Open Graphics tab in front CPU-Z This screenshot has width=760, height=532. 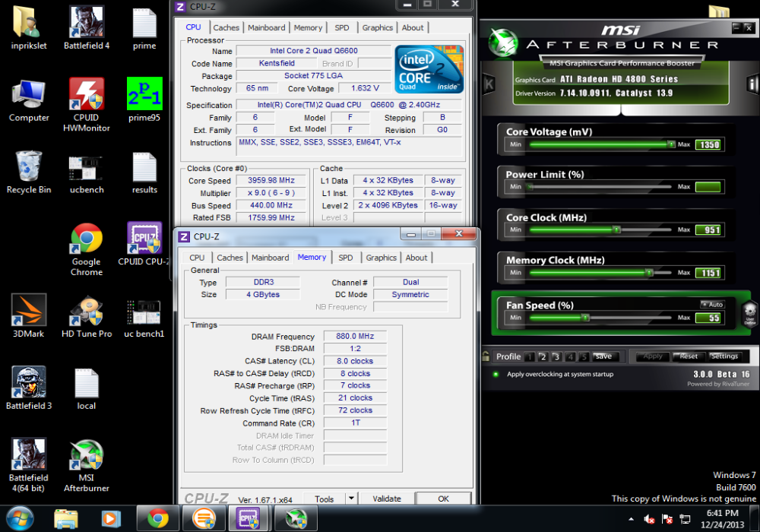tap(381, 258)
